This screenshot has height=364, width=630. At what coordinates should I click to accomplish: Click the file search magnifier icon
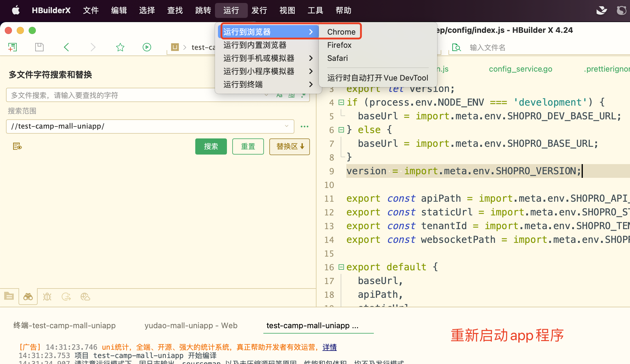click(x=456, y=47)
